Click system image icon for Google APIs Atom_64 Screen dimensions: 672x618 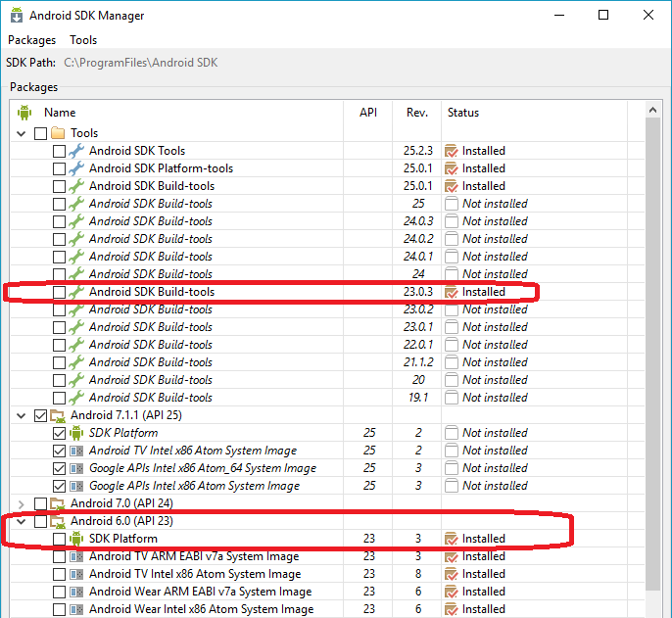point(76,468)
